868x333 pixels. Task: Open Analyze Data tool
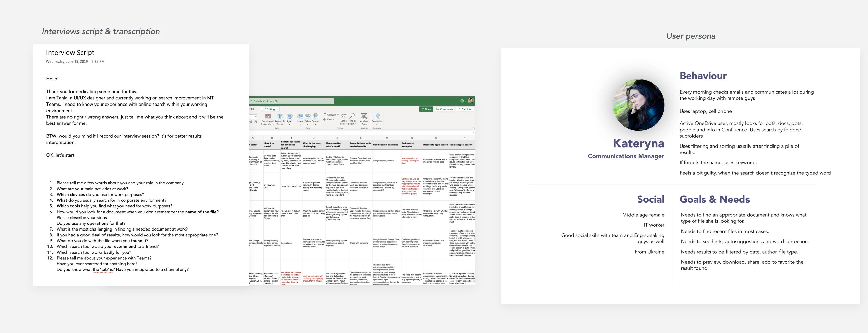364,116
